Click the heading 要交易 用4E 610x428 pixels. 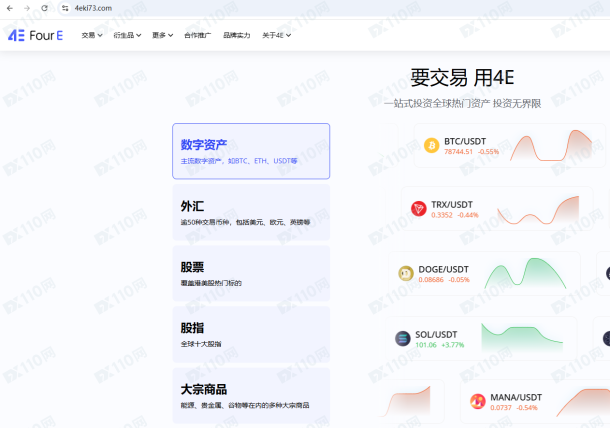click(x=462, y=77)
